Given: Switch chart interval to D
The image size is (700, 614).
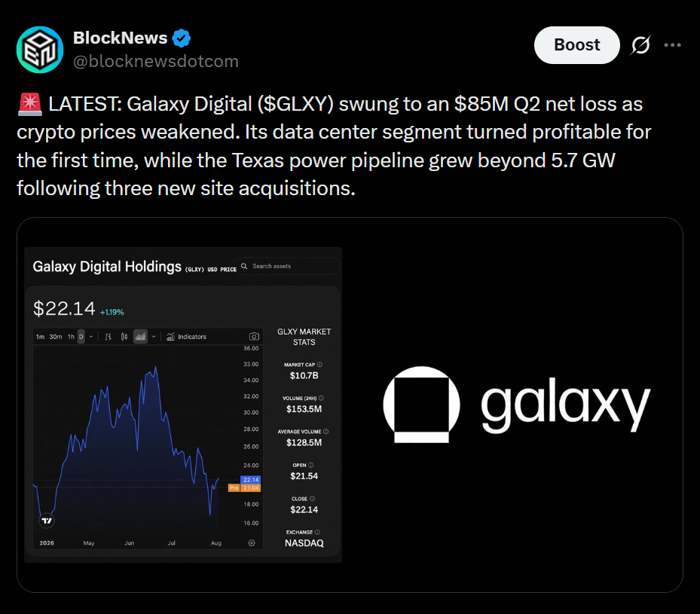Looking at the screenshot, I should (x=81, y=337).
